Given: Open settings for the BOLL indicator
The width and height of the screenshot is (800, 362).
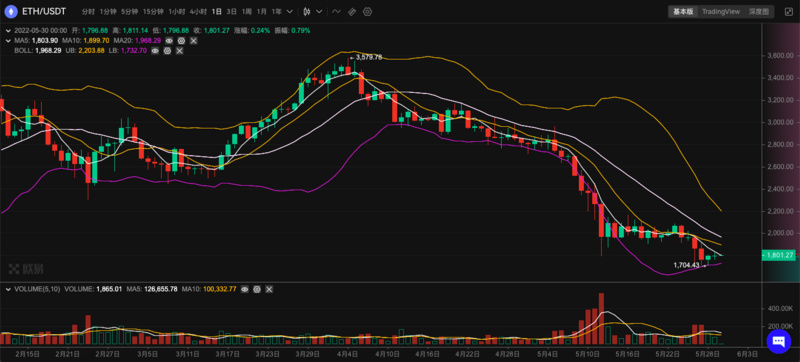Looking at the screenshot, I should pos(167,50).
